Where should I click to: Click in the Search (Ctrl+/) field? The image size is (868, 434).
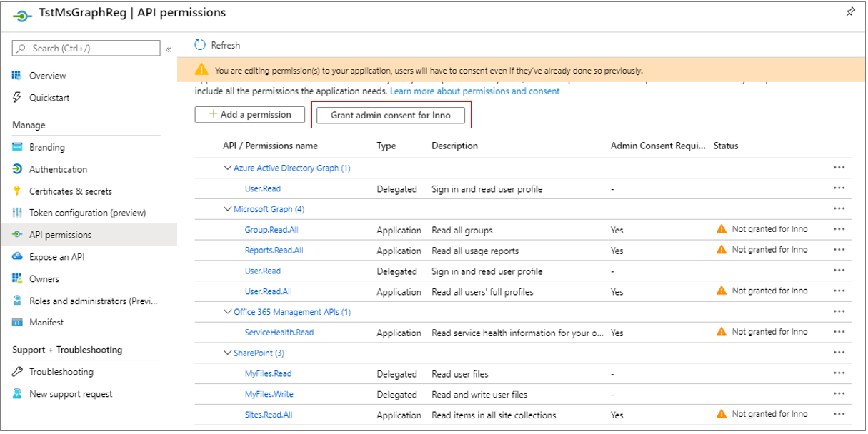coord(86,49)
